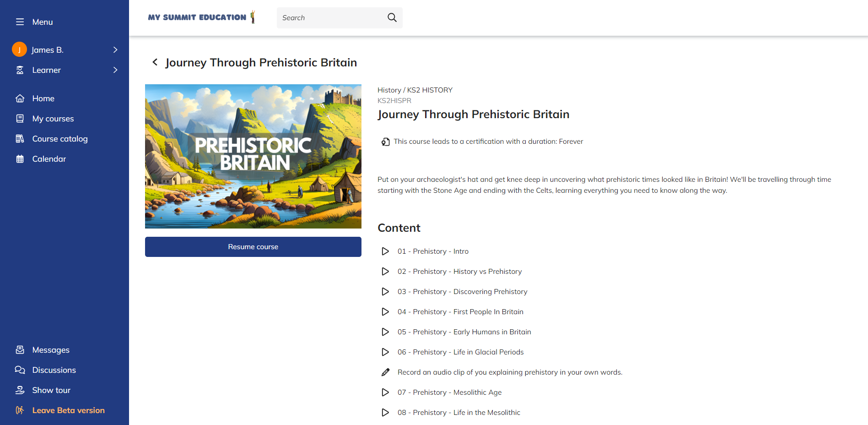Click the certification icon
The width and height of the screenshot is (868, 425).
tap(386, 142)
